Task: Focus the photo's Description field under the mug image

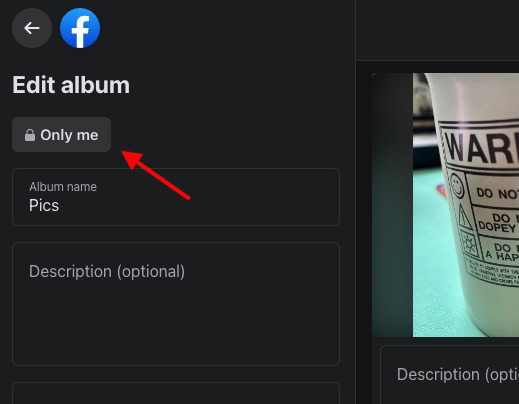Action: (x=450, y=375)
